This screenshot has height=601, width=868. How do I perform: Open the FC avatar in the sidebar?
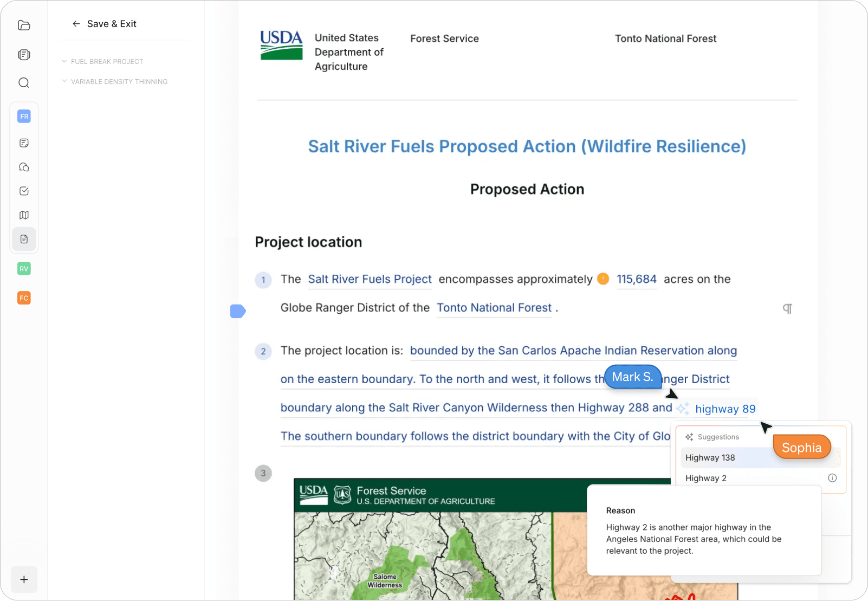point(24,298)
